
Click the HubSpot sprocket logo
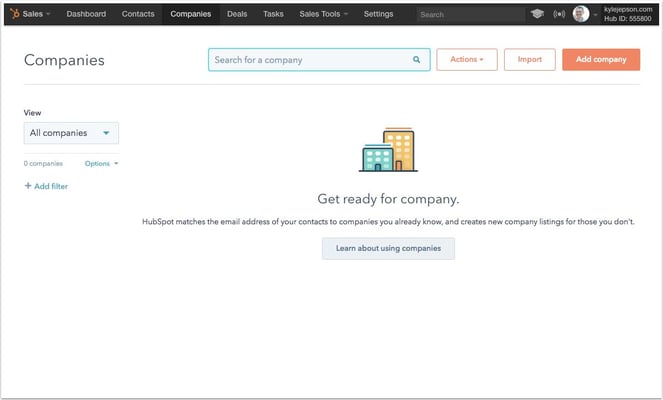pyautogui.click(x=13, y=14)
